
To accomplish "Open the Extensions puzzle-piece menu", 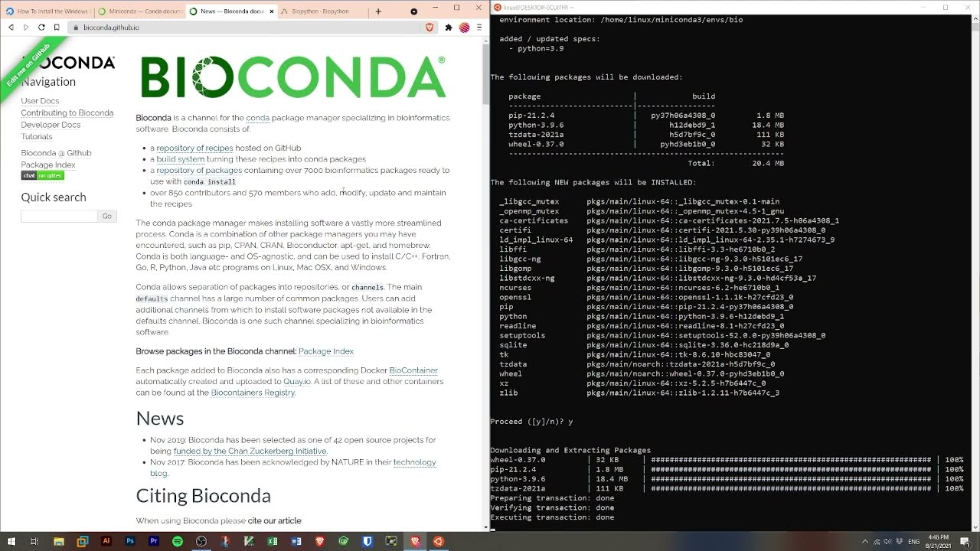I will [x=449, y=27].
